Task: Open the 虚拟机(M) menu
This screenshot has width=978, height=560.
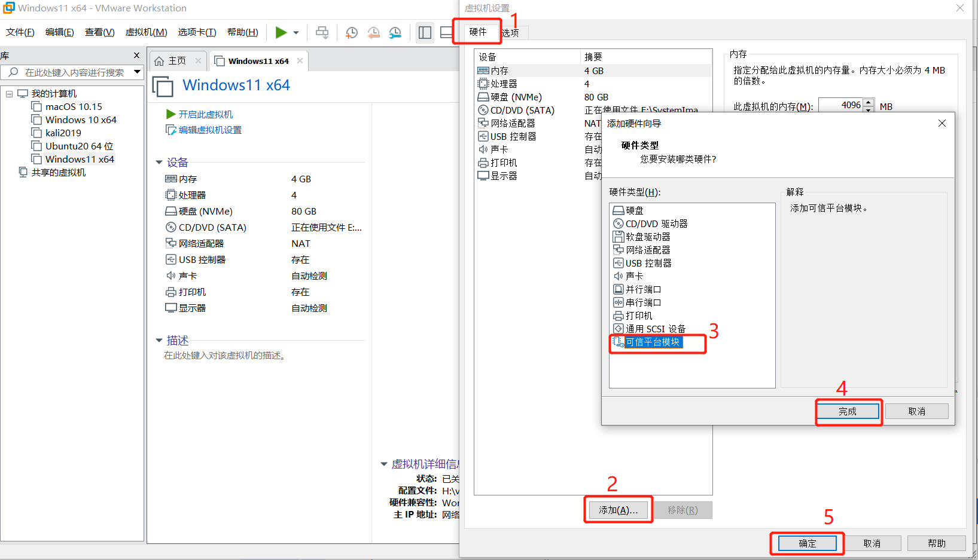Action: 146,32
